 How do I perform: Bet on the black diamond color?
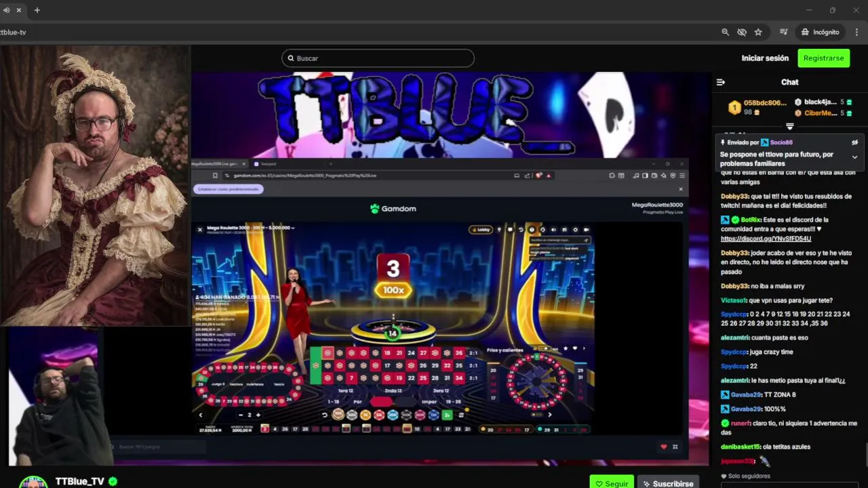(406, 401)
